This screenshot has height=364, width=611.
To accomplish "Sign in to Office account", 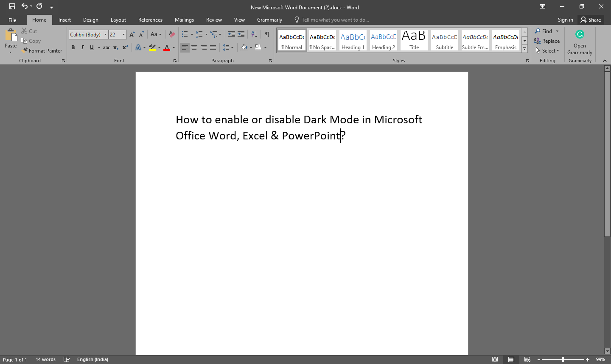I will coord(565,20).
